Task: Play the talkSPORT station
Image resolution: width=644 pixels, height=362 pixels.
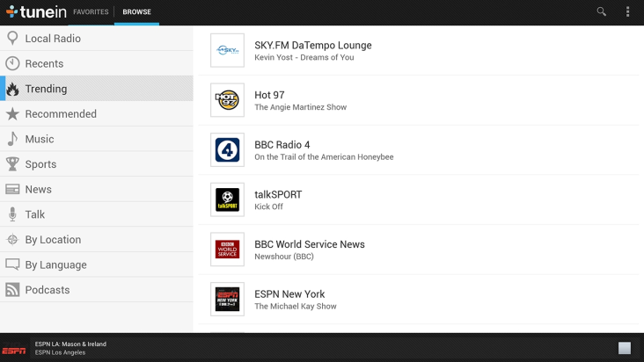Action: [419, 199]
